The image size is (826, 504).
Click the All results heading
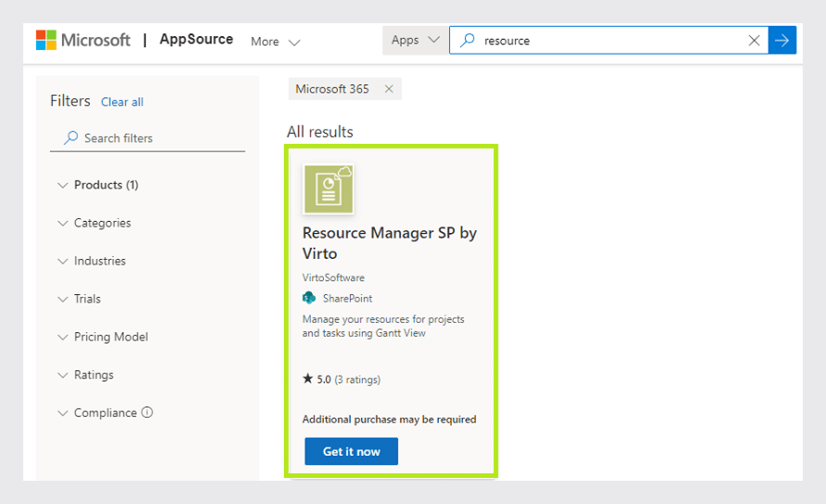(320, 132)
